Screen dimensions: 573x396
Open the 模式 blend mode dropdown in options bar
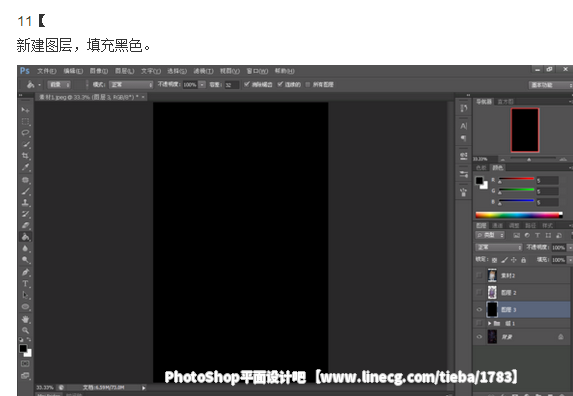[x=131, y=85]
